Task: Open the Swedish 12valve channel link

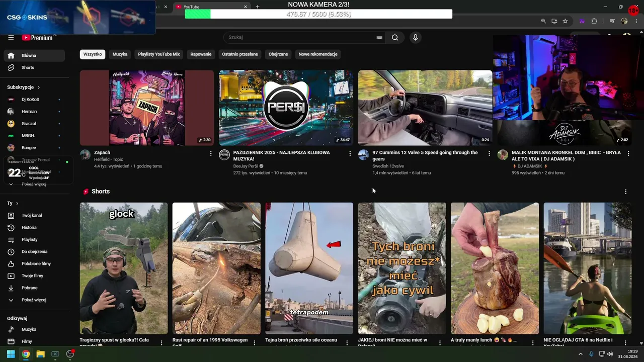Action: 388,166
